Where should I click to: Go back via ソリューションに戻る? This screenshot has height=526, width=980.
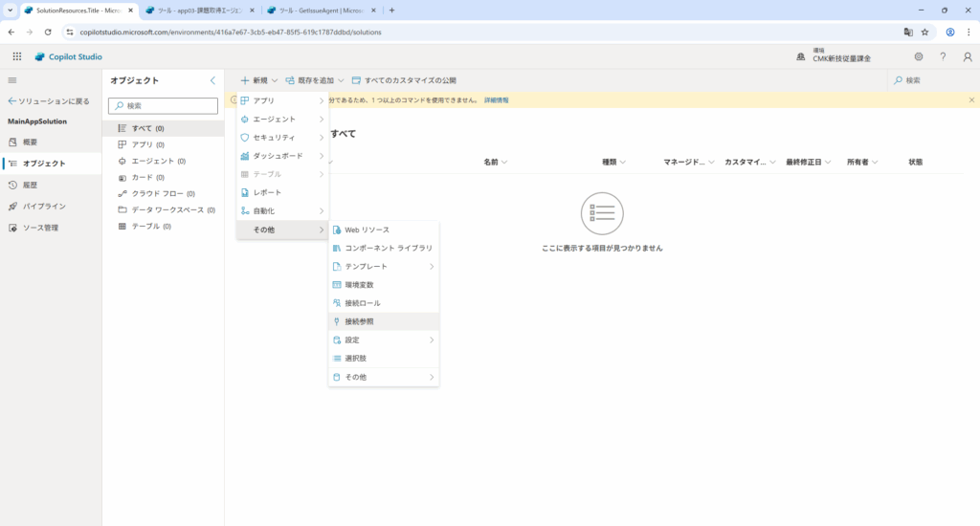(x=48, y=100)
